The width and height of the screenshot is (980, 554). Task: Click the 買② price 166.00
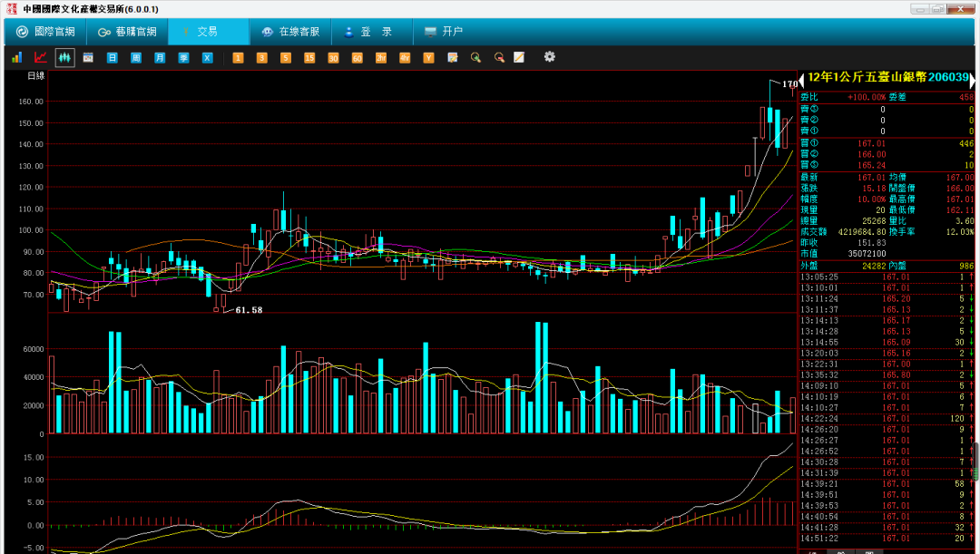pyautogui.click(x=871, y=154)
